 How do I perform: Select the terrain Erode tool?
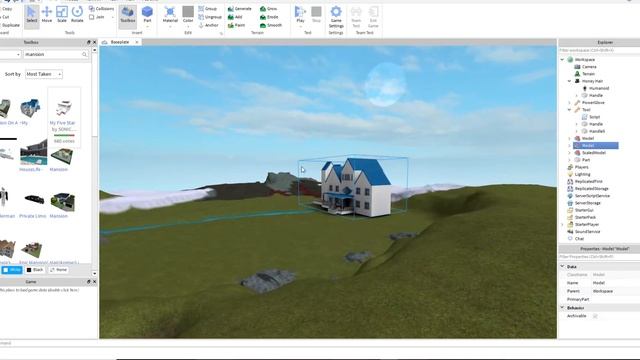pos(269,17)
